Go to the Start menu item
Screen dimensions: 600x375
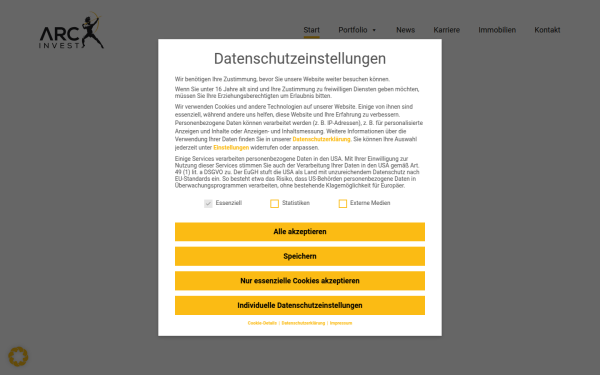click(x=311, y=30)
